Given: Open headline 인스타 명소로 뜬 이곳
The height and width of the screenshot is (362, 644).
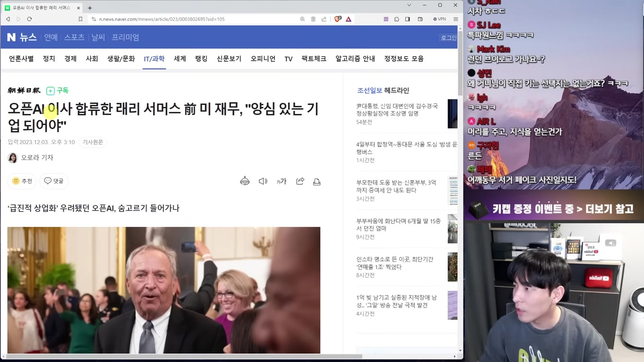Looking at the screenshot, I should 394,263.
